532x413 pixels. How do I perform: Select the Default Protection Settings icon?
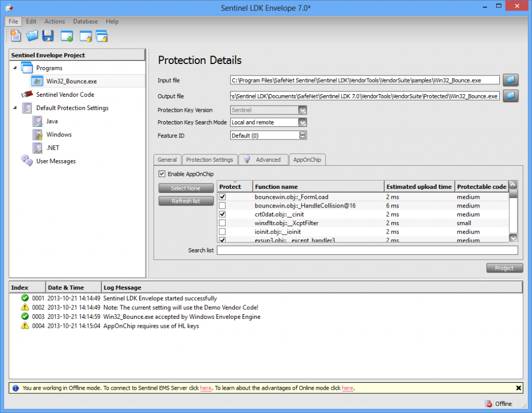(x=27, y=108)
